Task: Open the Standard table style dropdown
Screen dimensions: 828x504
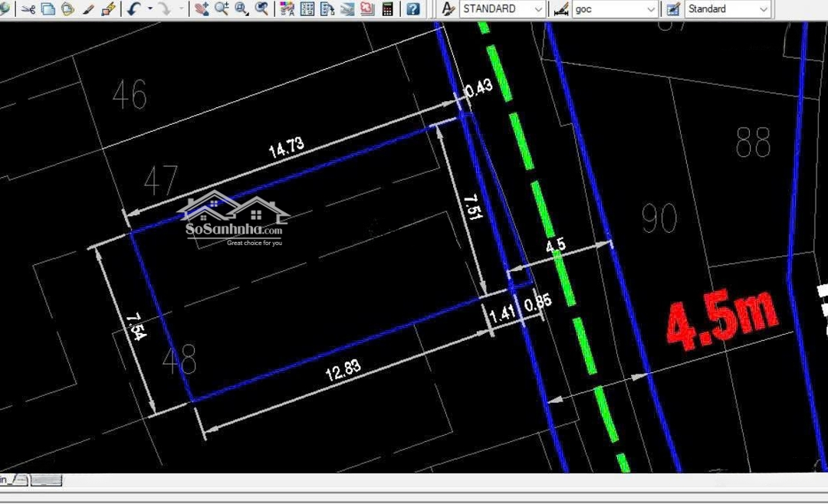Action: tap(763, 9)
